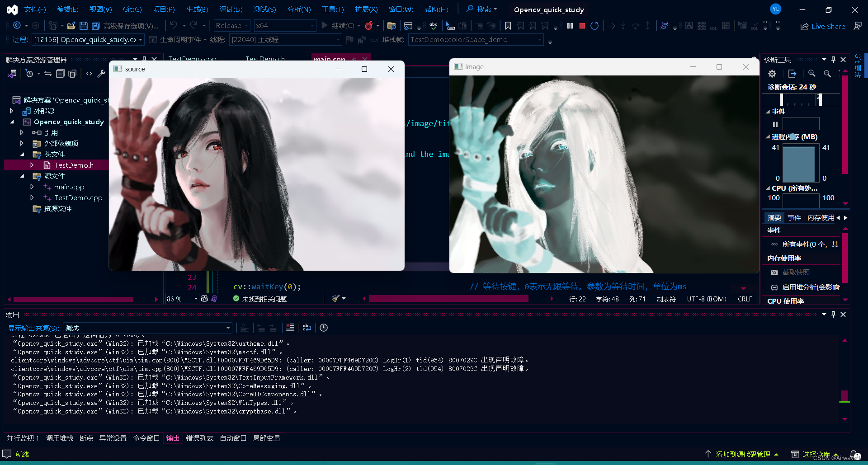This screenshot has width=868, height=465.
Task: Toggle timestamps clock icon in Output
Action: pos(324,328)
